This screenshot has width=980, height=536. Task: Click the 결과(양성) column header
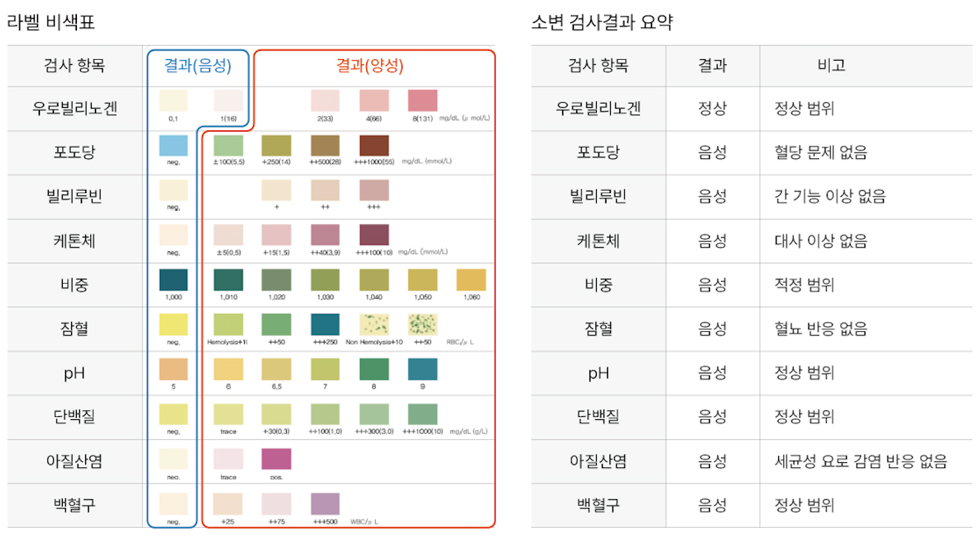click(370, 65)
